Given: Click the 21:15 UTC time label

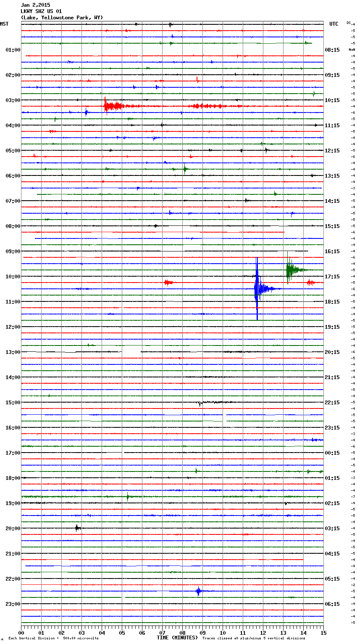Looking at the screenshot, I should point(332,377).
